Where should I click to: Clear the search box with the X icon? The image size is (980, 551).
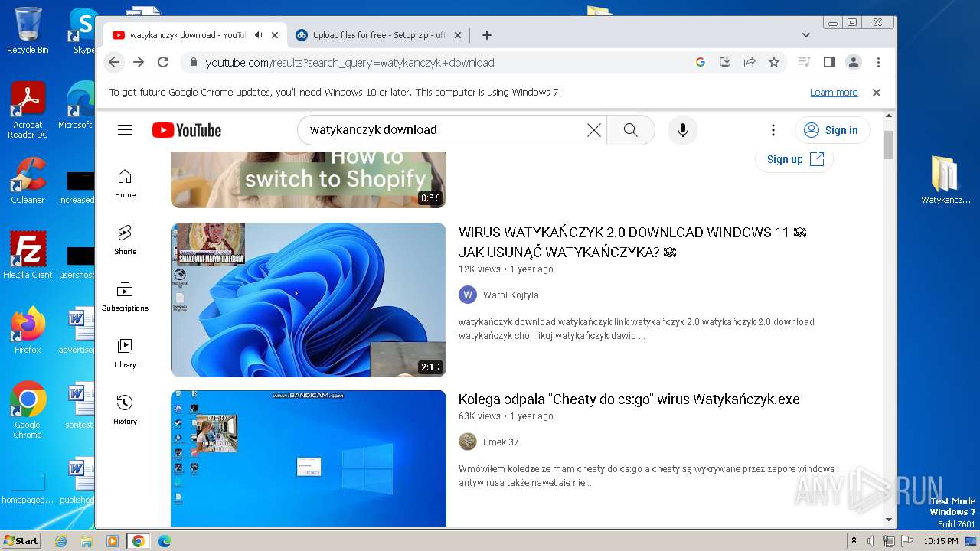click(x=594, y=130)
